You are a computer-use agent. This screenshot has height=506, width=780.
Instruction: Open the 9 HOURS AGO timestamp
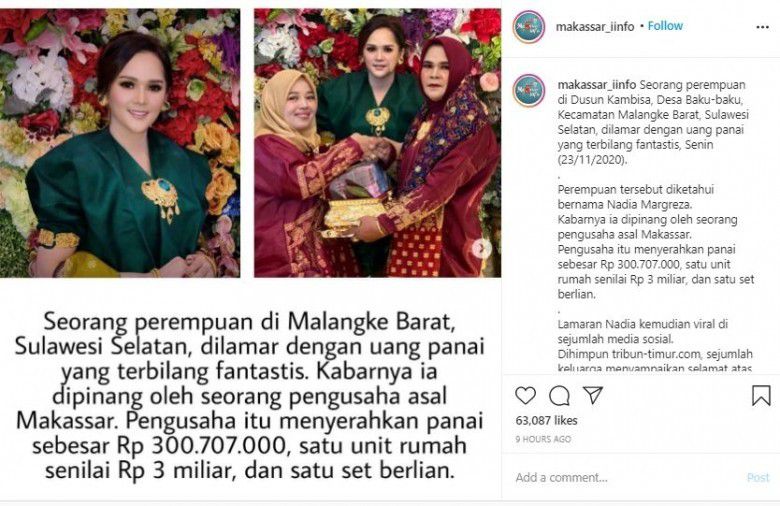pos(543,439)
